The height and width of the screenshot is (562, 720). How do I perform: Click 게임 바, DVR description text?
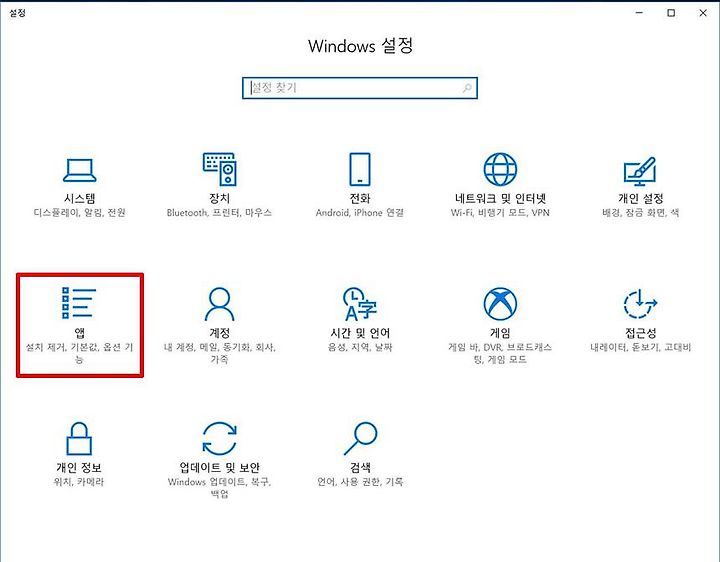point(500,353)
